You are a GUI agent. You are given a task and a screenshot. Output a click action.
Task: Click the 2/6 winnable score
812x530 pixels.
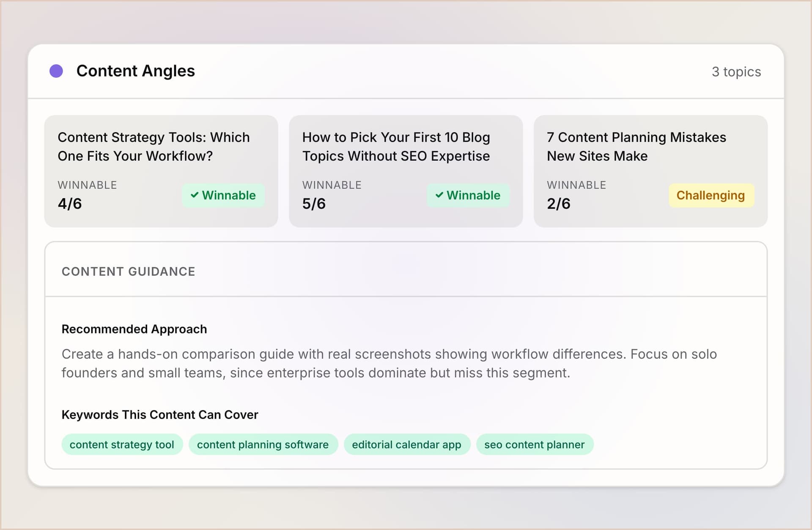point(559,203)
